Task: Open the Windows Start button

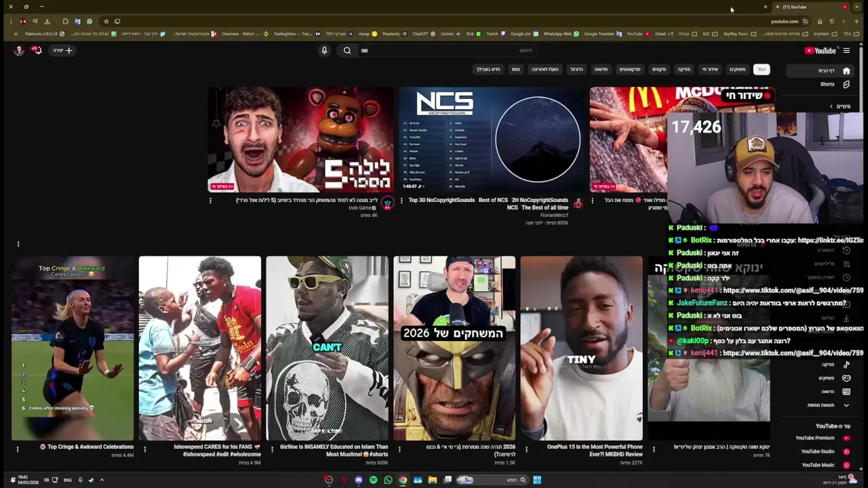Action: click(x=537, y=480)
